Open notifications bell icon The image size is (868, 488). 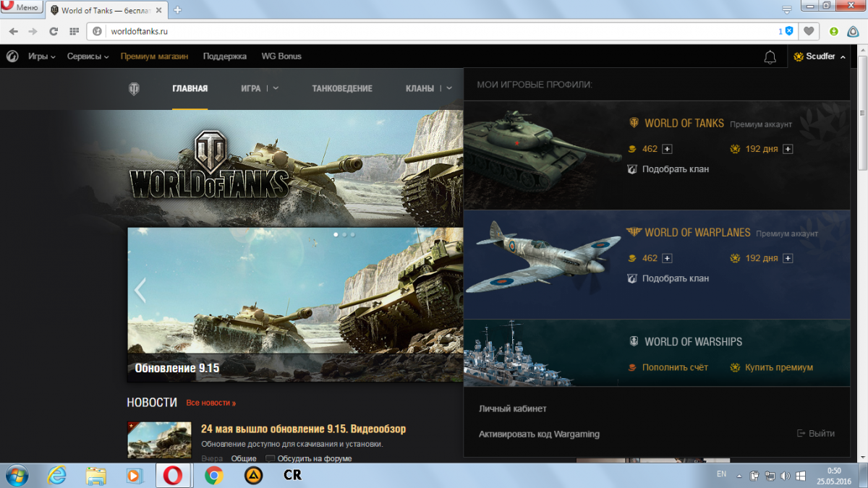pyautogui.click(x=770, y=57)
